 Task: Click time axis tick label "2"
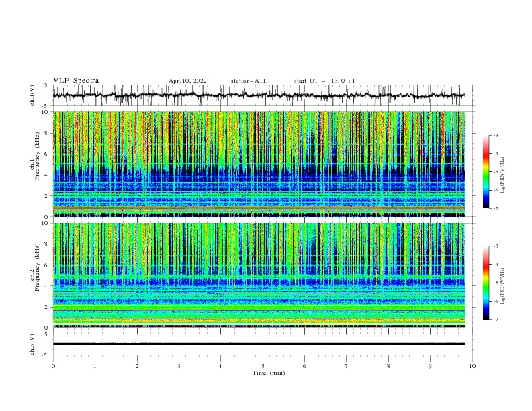tap(137, 366)
